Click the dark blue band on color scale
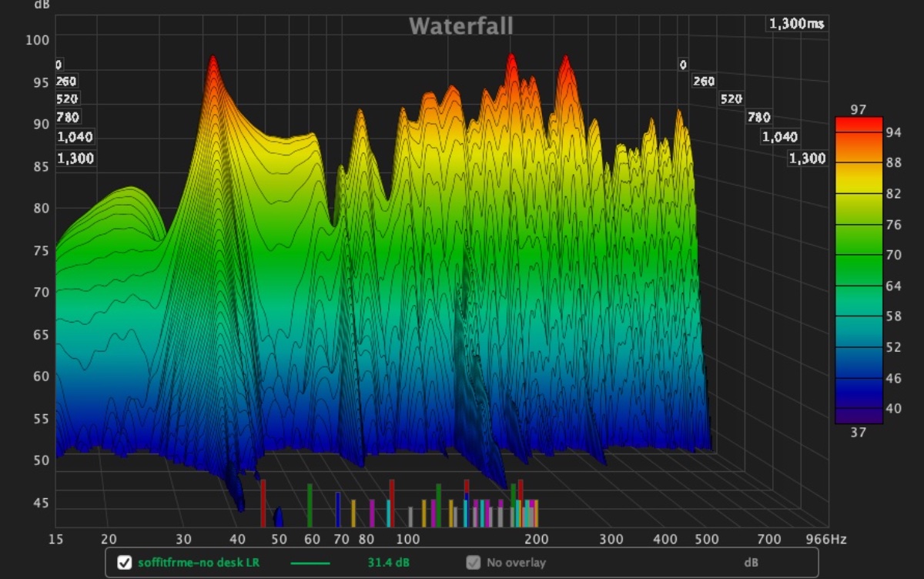The width and height of the screenshot is (924, 579). tap(858, 393)
